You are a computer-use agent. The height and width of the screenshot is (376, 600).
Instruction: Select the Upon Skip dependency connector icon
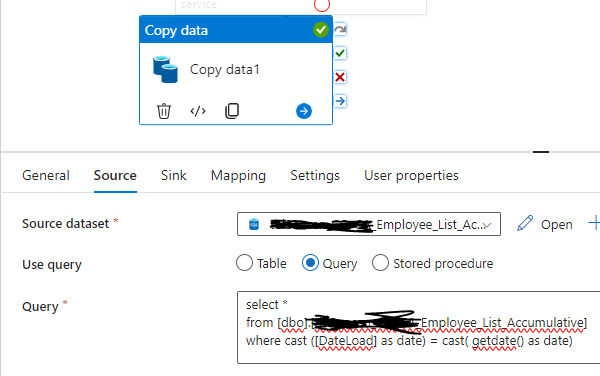[340, 29]
